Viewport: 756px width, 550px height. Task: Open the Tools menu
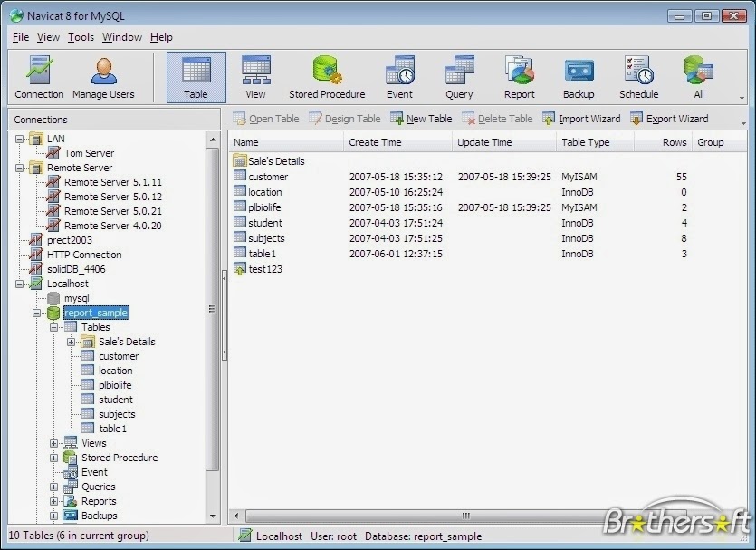coord(80,37)
